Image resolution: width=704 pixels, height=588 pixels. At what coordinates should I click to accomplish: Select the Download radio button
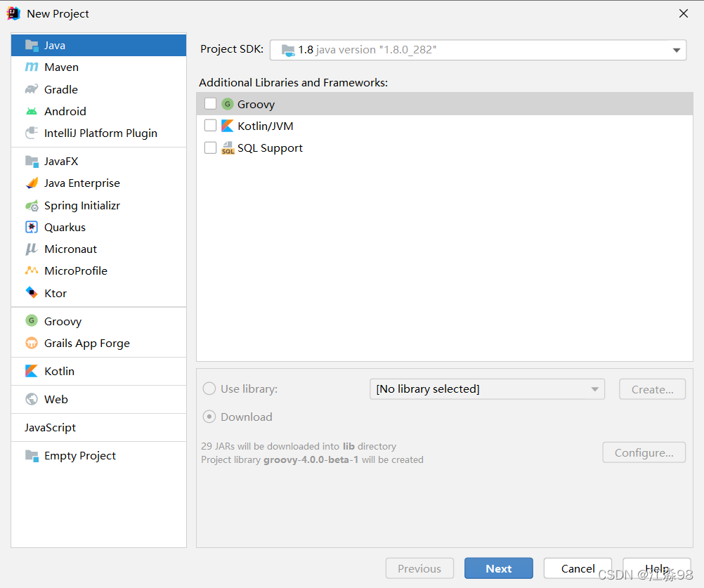(x=209, y=417)
